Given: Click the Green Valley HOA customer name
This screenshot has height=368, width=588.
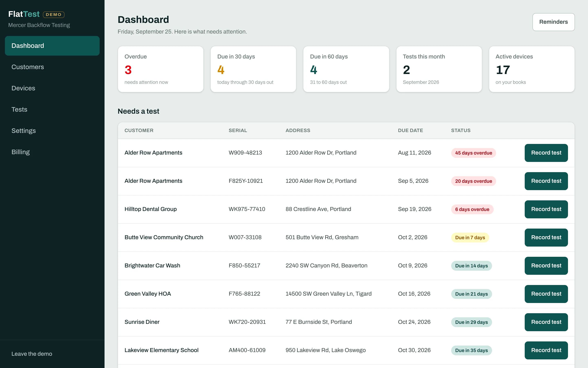Looking at the screenshot, I should [148, 294].
